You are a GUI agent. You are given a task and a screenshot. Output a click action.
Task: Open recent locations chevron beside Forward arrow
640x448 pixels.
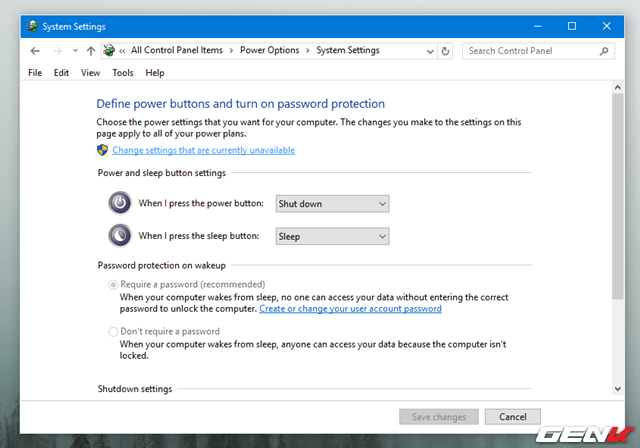75,51
